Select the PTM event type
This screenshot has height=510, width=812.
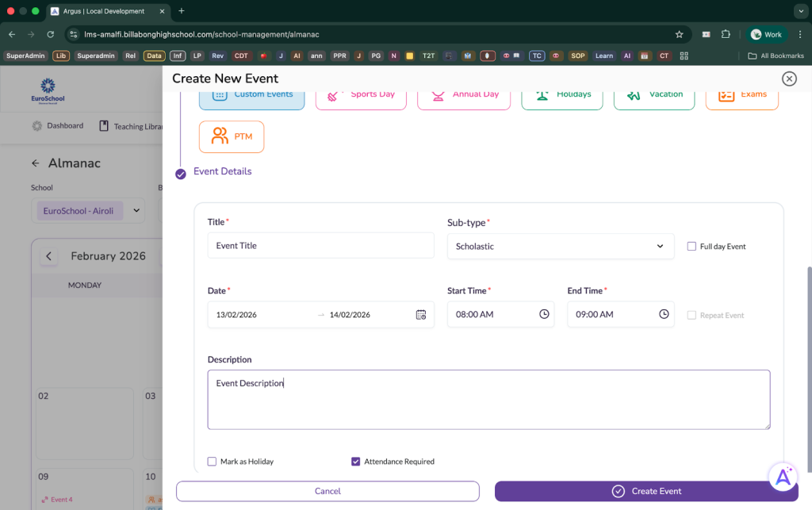(x=232, y=136)
